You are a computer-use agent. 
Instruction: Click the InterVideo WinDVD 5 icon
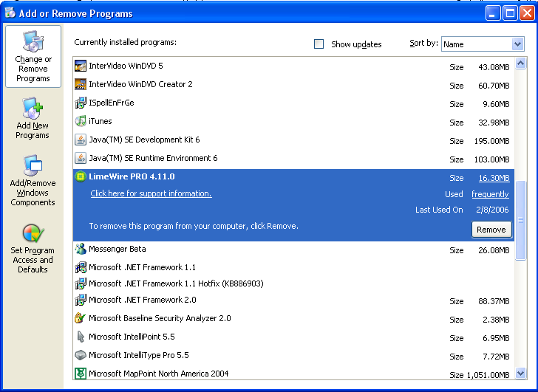(81, 66)
